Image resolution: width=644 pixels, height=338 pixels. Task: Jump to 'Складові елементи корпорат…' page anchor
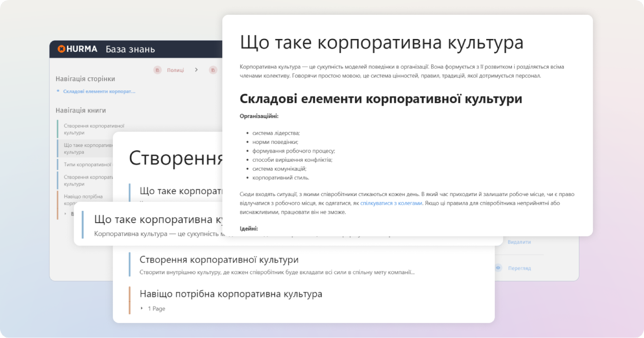tap(99, 91)
